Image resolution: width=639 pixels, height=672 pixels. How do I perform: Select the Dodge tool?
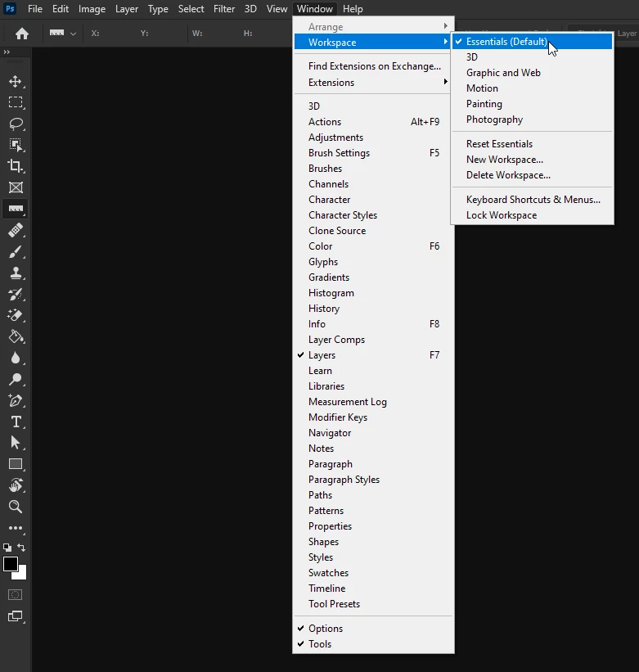point(16,379)
